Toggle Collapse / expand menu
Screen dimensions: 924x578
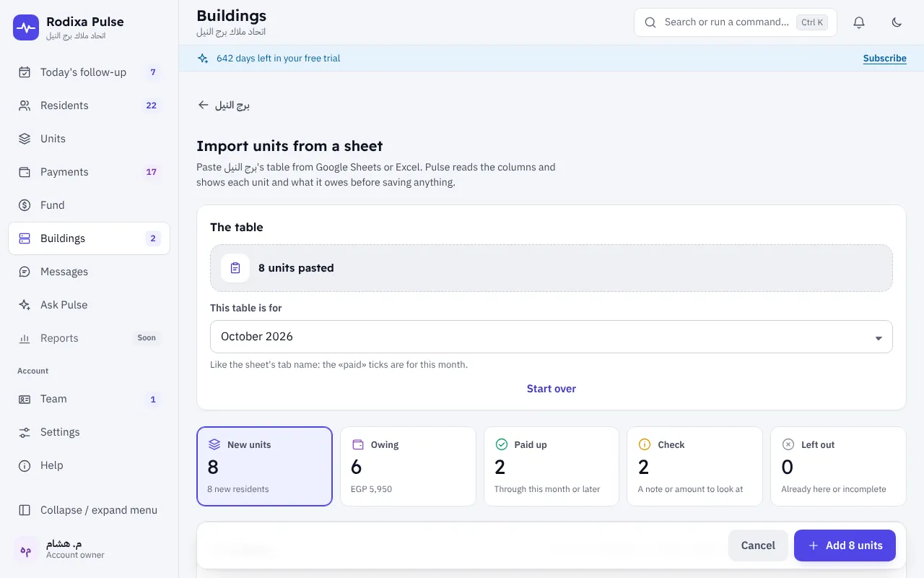[x=89, y=510]
